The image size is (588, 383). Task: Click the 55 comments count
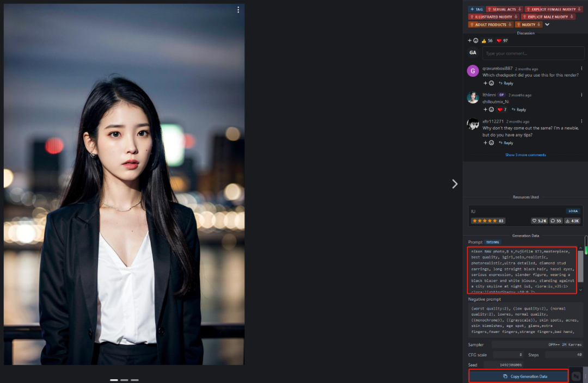pyautogui.click(x=556, y=221)
